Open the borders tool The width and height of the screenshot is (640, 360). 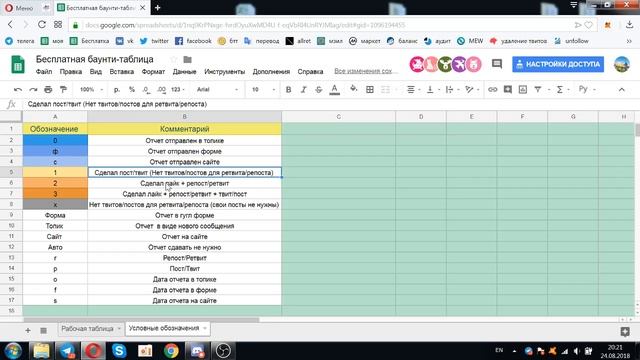click(370, 89)
